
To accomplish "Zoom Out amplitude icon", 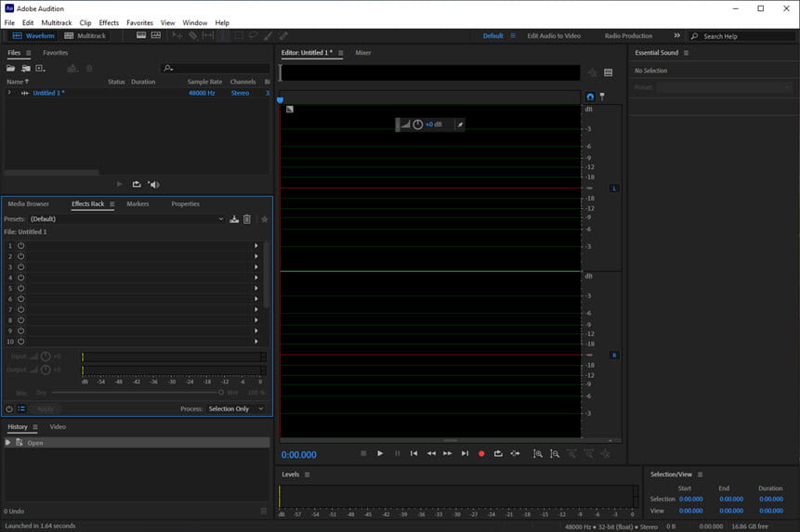I will [555, 453].
